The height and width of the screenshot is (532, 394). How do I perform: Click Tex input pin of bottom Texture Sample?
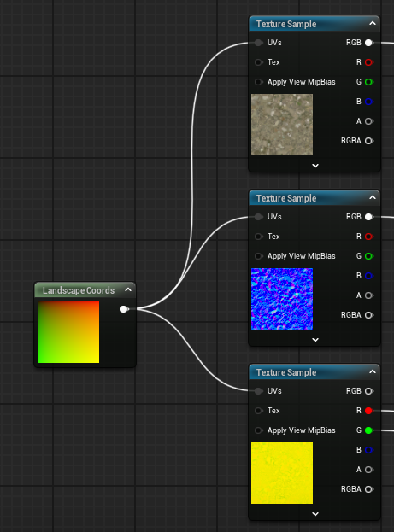point(258,411)
